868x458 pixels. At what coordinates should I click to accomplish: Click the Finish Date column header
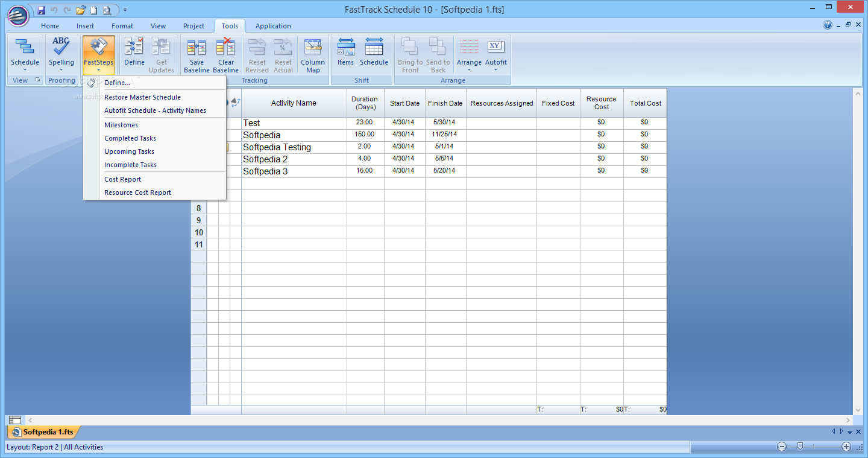tap(445, 103)
